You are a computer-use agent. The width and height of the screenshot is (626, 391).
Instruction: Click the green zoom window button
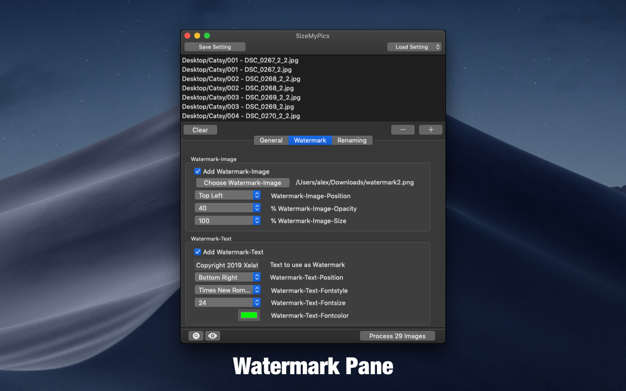207,36
